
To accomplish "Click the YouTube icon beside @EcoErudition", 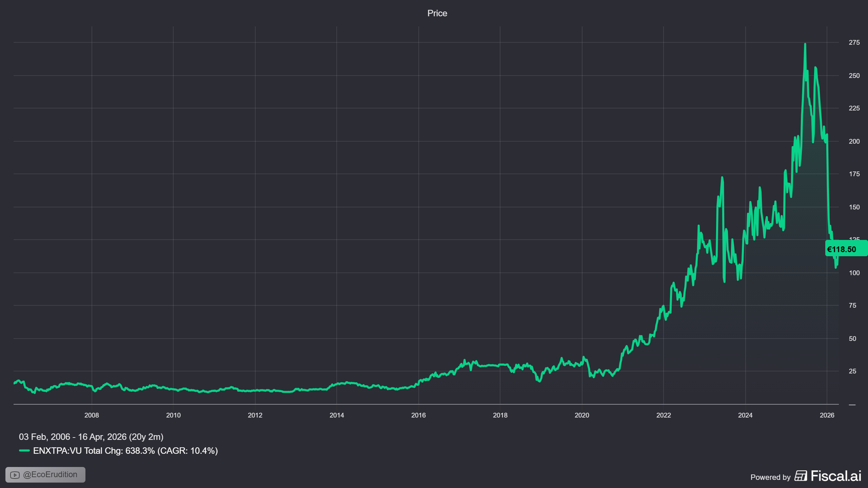I will coord(15,475).
